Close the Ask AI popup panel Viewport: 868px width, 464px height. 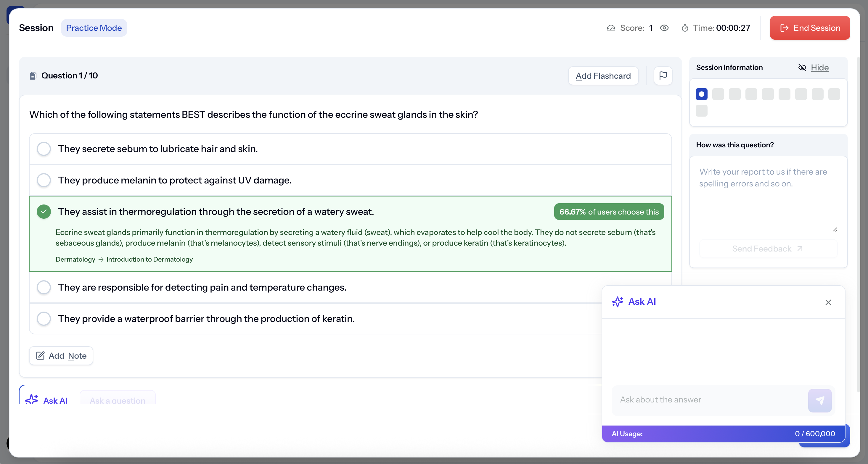(x=828, y=302)
